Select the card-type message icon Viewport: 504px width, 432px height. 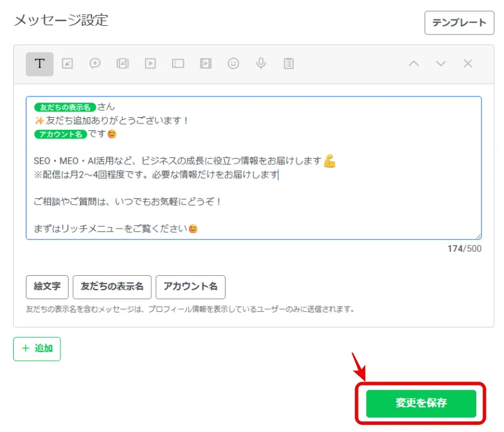(178, 64)
